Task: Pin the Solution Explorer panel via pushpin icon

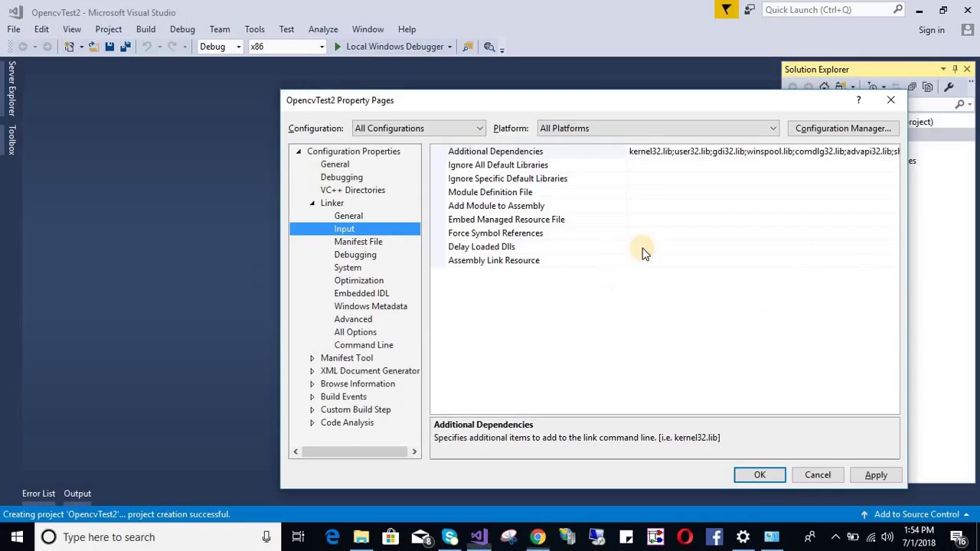Action: [955, 69]
